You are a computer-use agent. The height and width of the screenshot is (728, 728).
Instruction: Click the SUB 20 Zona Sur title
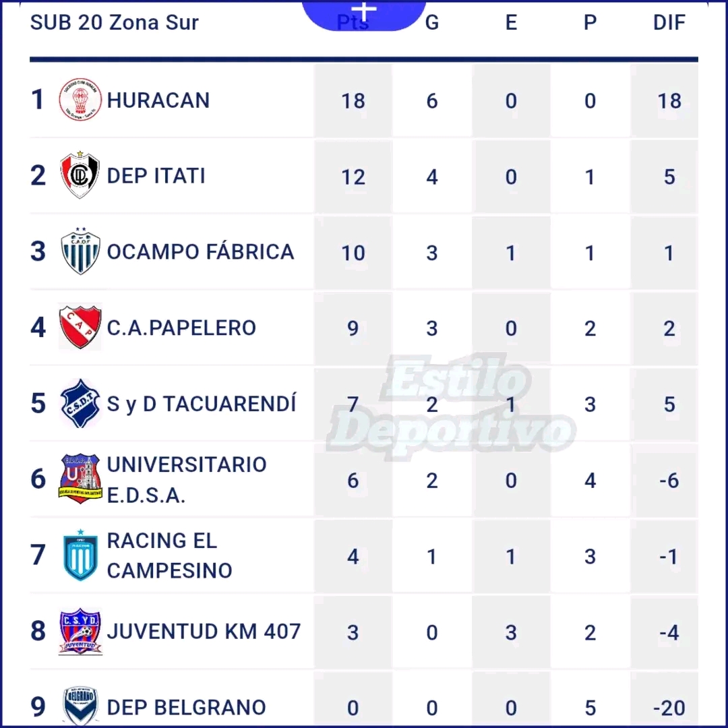point(115,22)
